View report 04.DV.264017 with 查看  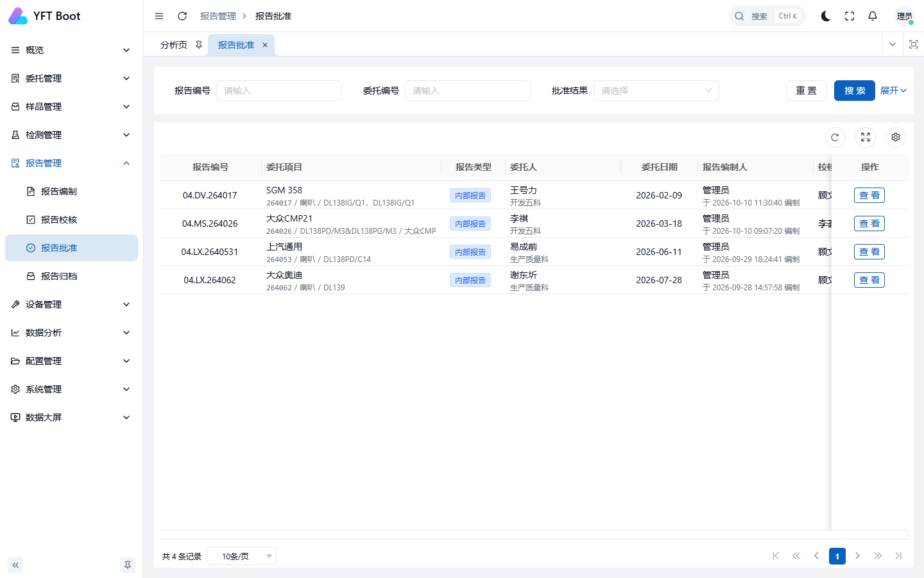pyautogui.click(x=869, y=195)
